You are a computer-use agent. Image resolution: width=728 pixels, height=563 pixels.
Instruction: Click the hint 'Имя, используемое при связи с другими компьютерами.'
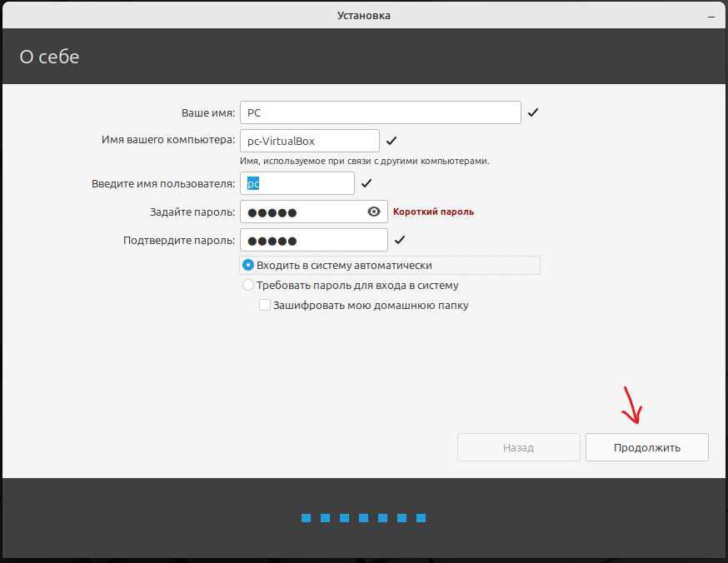point(365,161)
